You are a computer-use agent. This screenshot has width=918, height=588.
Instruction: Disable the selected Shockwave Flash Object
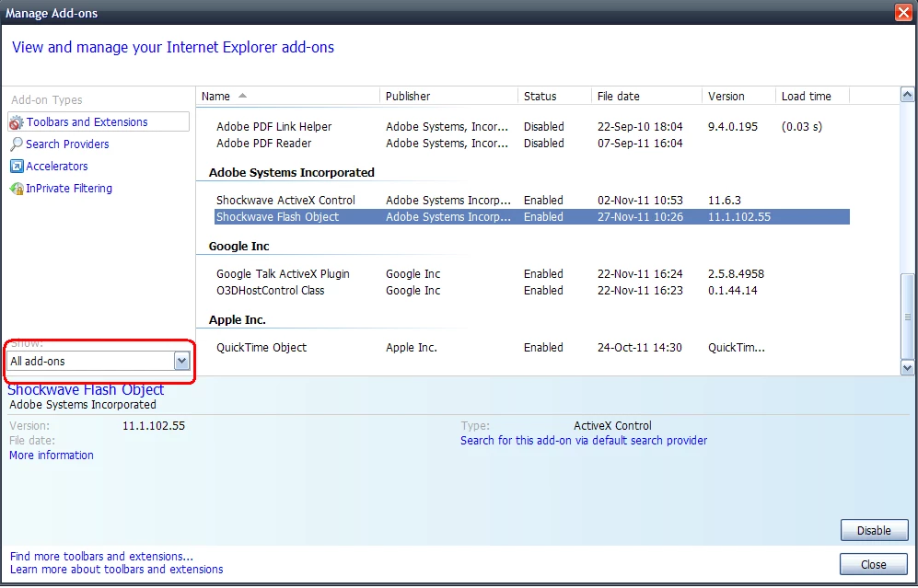874,531
